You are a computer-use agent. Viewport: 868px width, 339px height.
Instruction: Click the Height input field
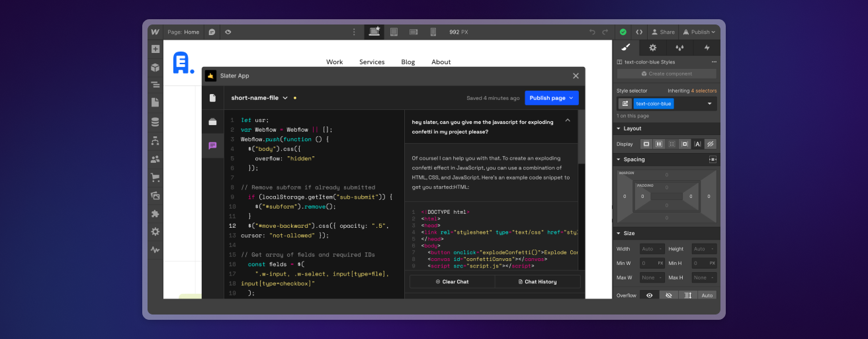coord(704,249)
